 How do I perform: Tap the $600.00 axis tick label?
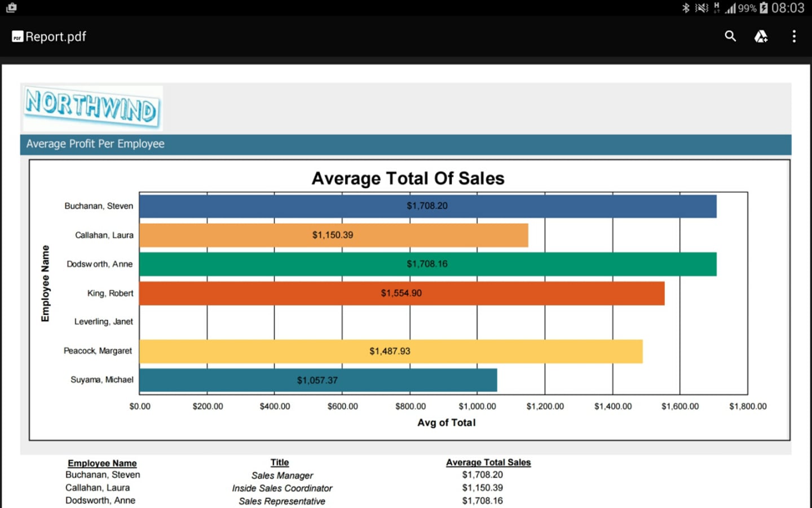(343, 406)
